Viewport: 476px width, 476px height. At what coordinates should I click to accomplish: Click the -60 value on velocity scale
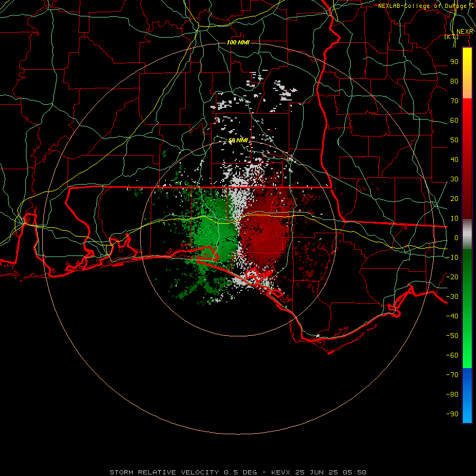point(452,355)
